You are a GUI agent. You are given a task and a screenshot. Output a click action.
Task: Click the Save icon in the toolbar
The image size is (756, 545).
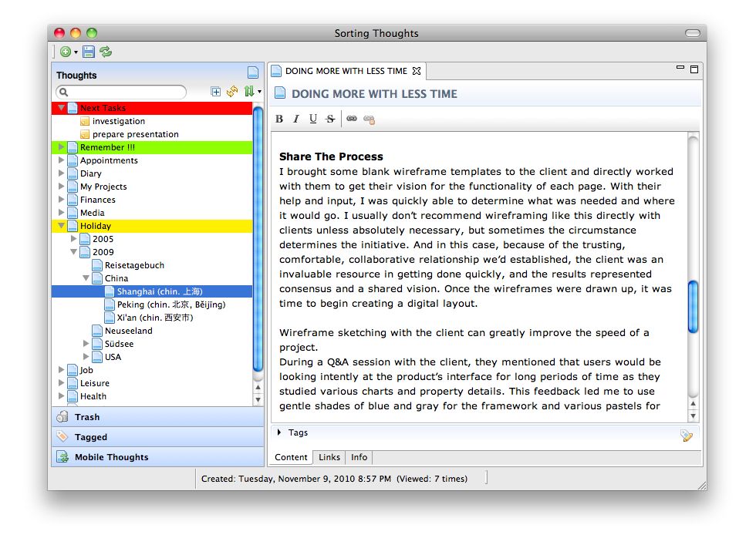pos(87,51)
